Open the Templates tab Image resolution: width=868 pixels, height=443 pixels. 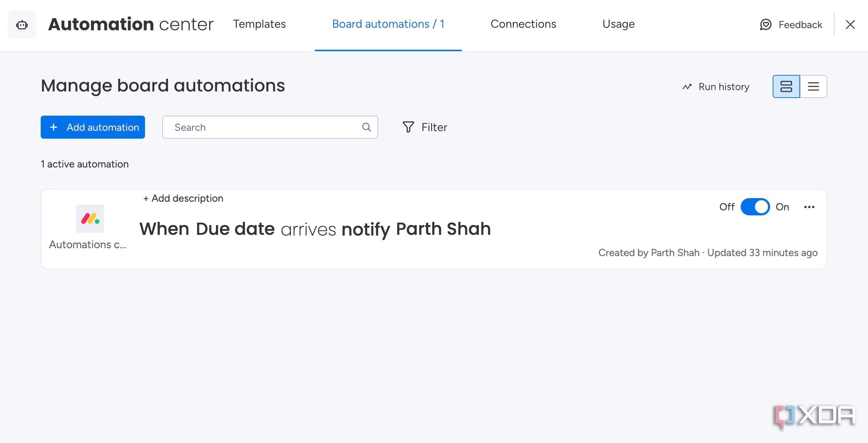pos(259,24)
